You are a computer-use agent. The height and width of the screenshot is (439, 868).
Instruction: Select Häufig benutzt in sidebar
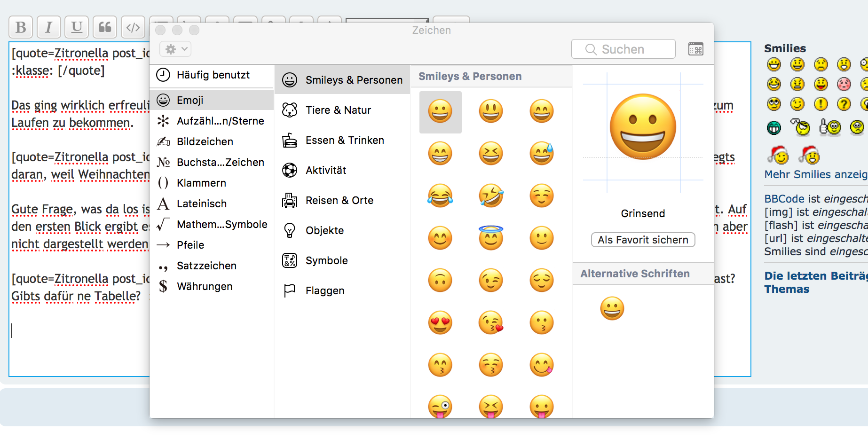(x=213, y=75)
